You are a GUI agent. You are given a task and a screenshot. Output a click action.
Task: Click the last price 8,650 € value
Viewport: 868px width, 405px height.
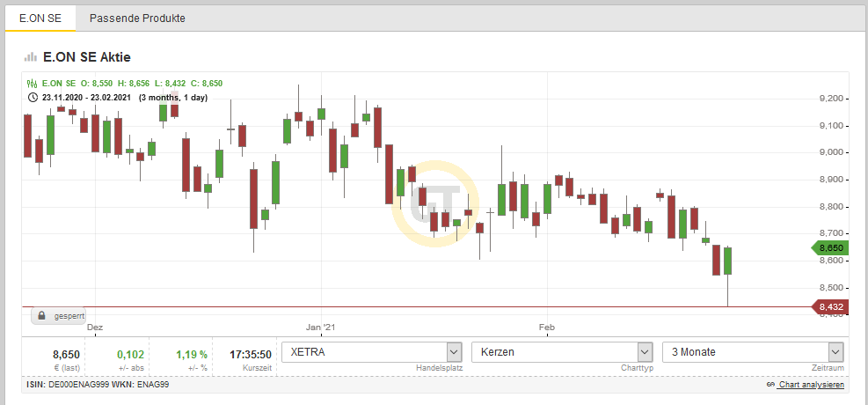click(67, 355)
